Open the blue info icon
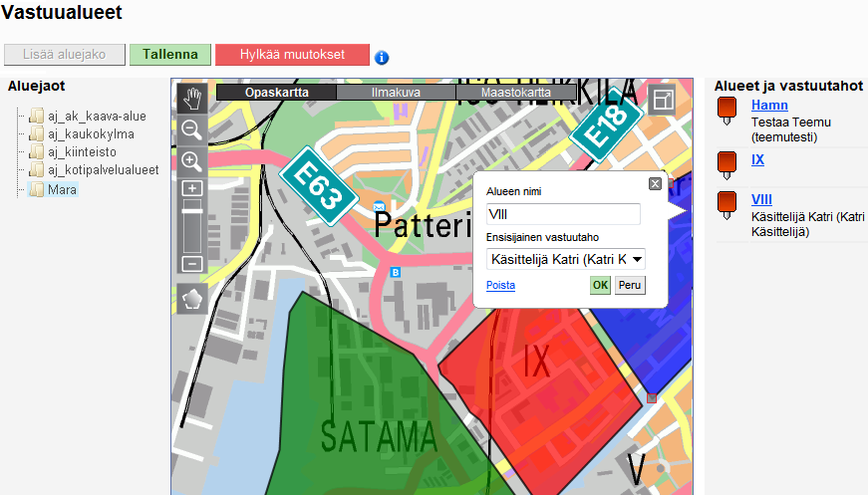 tap(382, 57)
